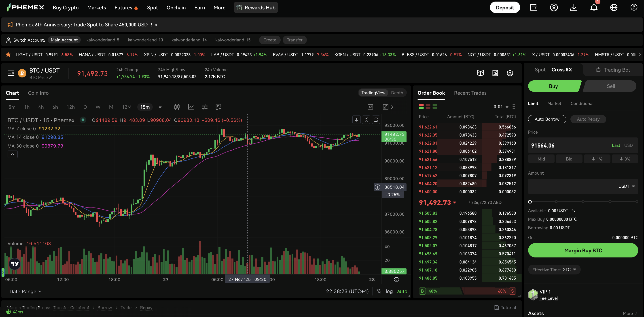
Task: Click the Price input field
Action: [x=575, y=145]
